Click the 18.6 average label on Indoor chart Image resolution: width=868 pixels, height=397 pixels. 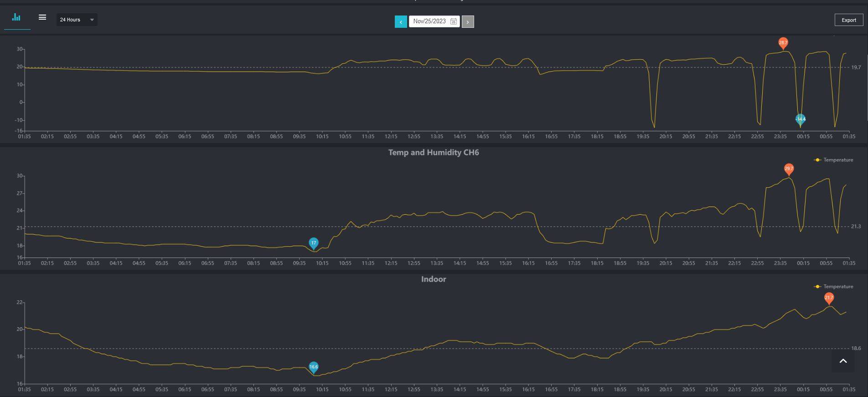point(856,348)
